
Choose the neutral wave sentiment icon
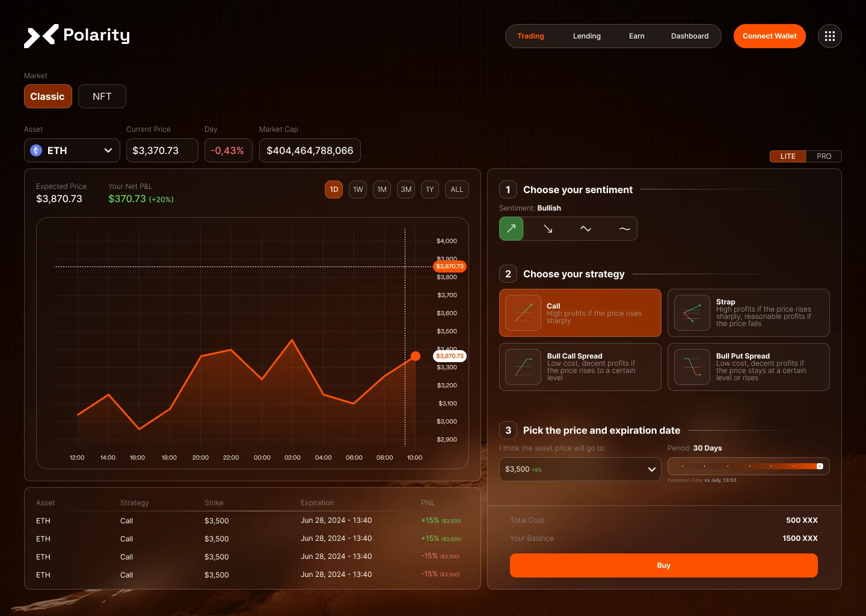click(625, 229)
